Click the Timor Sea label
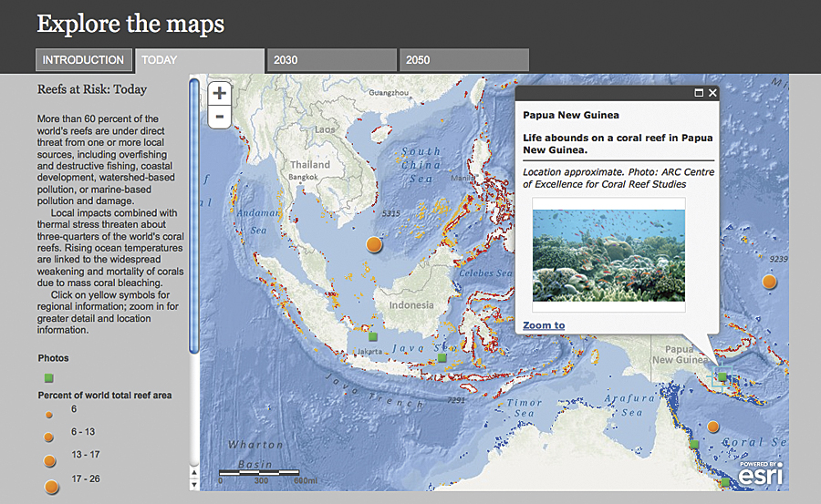Screen dimensions: 821x504 pyautogui.click(x=525, y=407)
